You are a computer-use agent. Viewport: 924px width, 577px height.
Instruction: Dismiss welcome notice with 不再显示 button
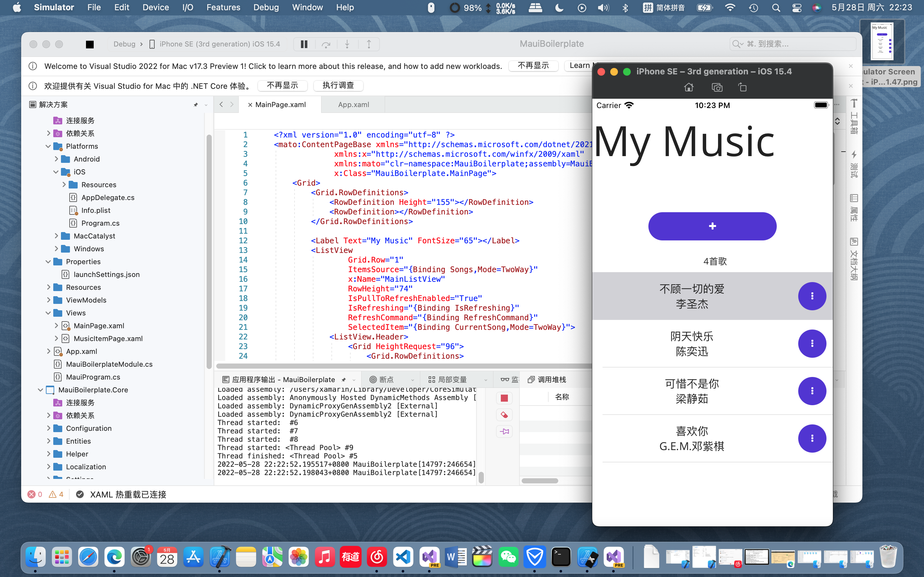533,66
